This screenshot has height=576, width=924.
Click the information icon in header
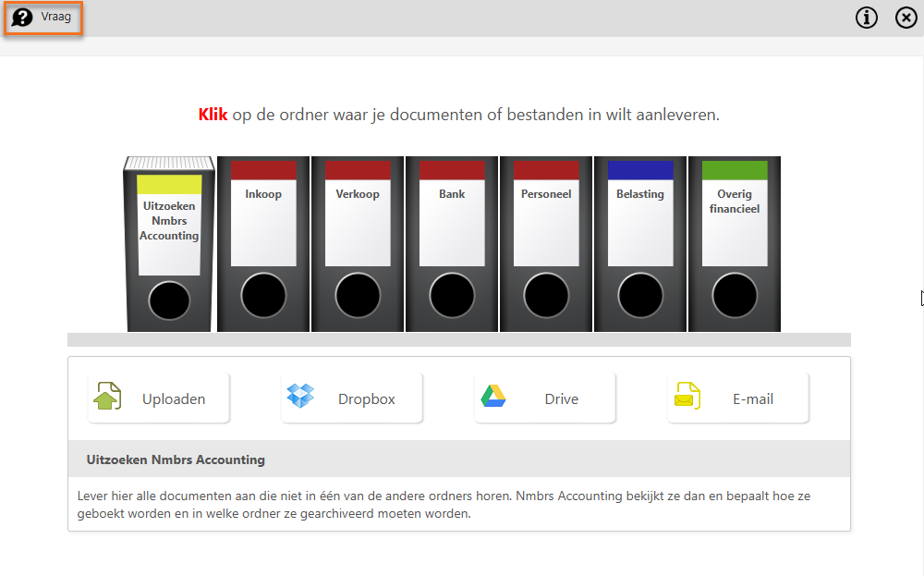[x=867, y=18]
